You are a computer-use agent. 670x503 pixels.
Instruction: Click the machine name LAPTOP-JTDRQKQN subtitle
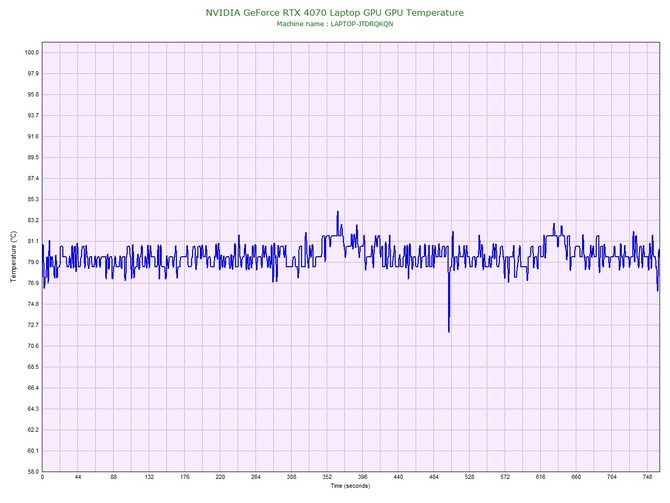(334, 23)
